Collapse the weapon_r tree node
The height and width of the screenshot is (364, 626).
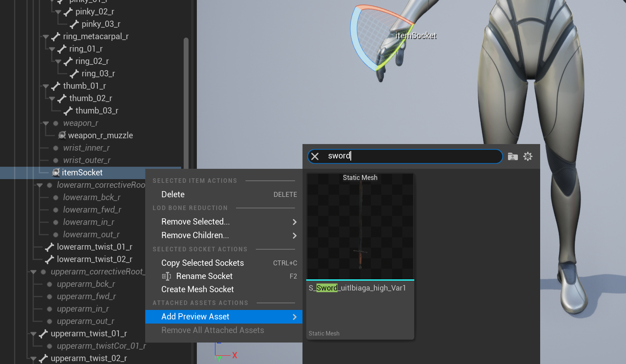[46, 123]
